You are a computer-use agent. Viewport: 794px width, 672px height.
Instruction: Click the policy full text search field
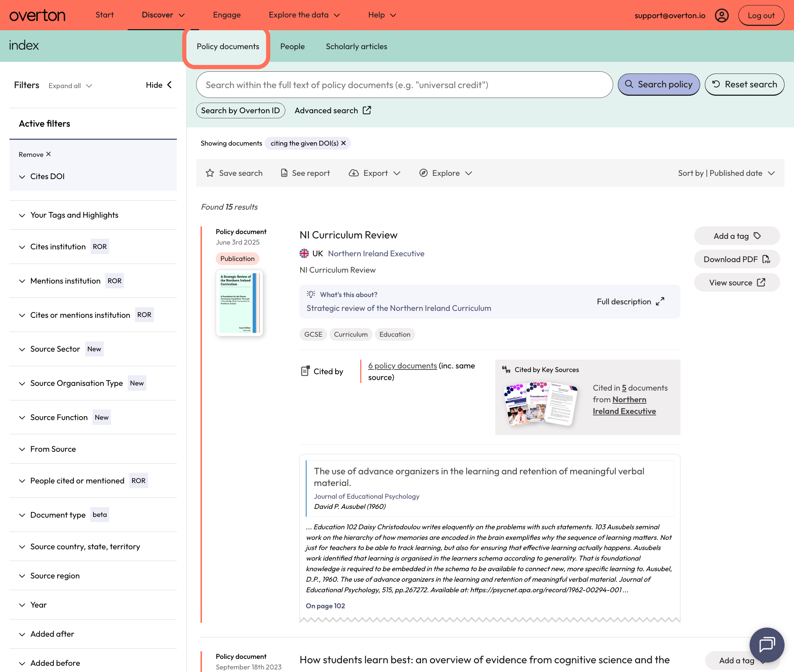pyautogui.click(x=404, y=84)
